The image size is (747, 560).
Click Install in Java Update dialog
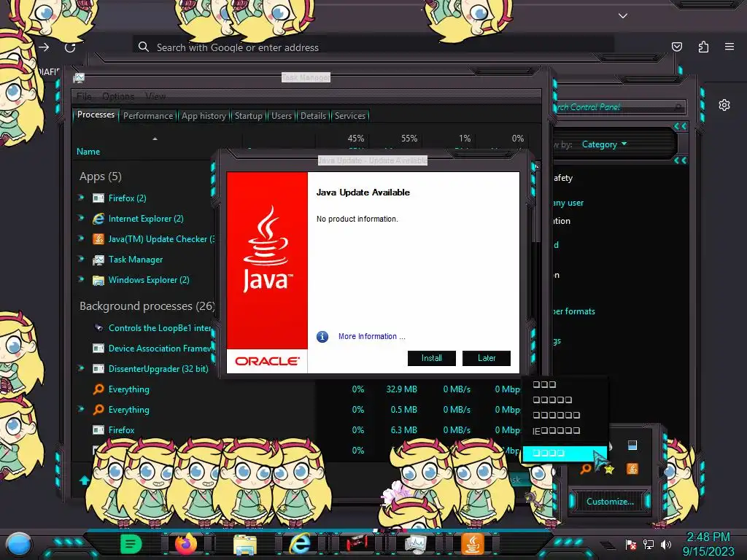432,358
